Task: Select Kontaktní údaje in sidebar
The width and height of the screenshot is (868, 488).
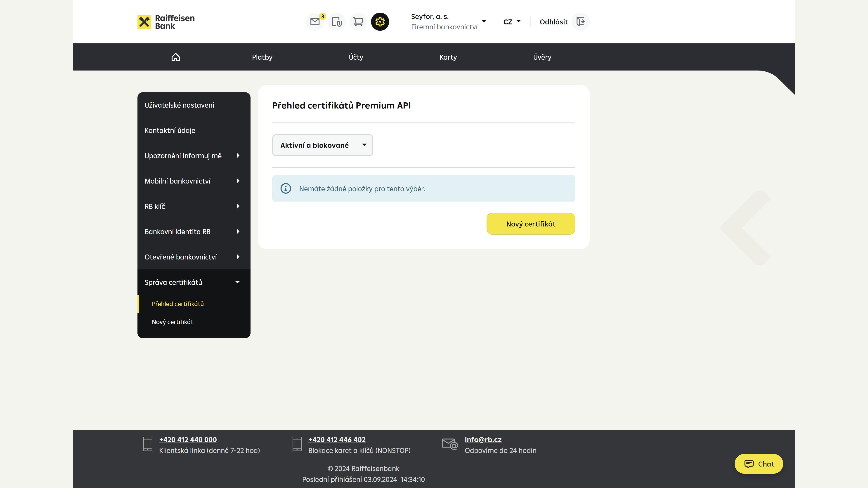Action: pyautogui.click(x=194, y=130)
